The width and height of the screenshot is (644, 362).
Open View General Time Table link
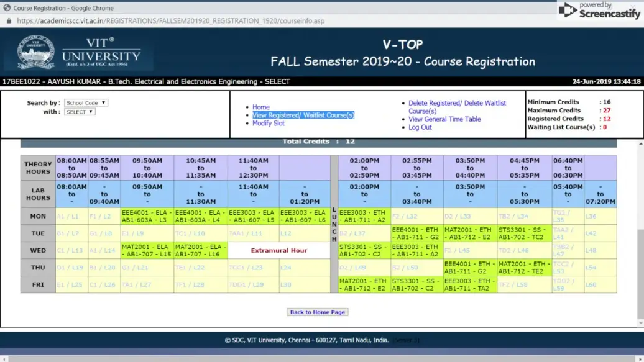pos(444,119)
